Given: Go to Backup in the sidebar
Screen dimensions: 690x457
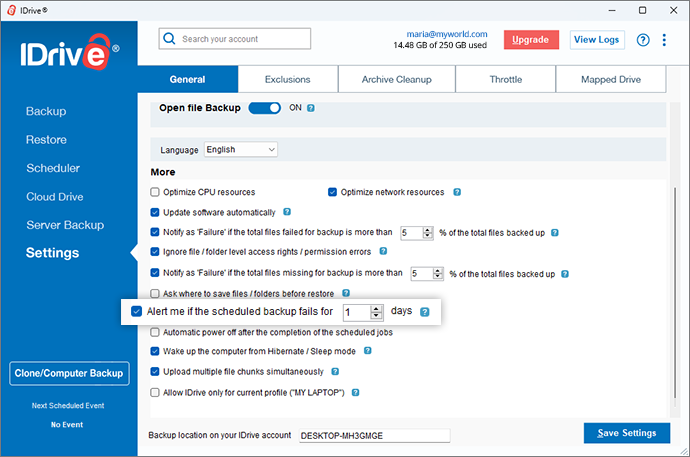Looking at the screenshot, I should [46, 111].
